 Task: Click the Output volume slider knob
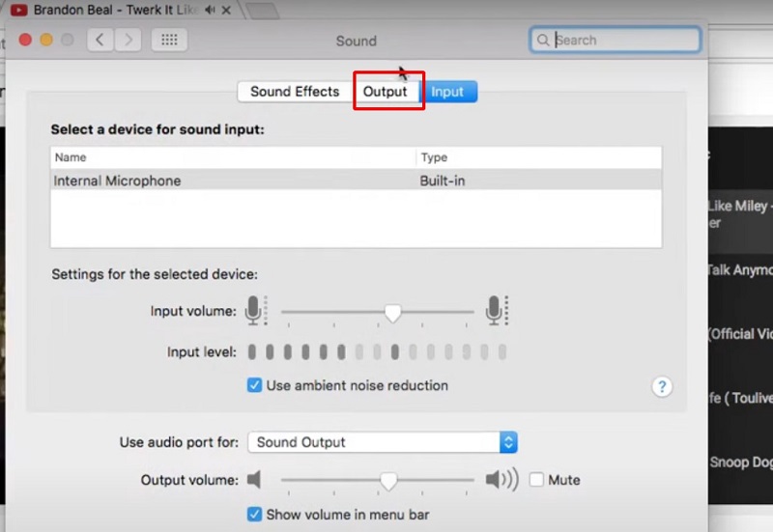[388, 480]
